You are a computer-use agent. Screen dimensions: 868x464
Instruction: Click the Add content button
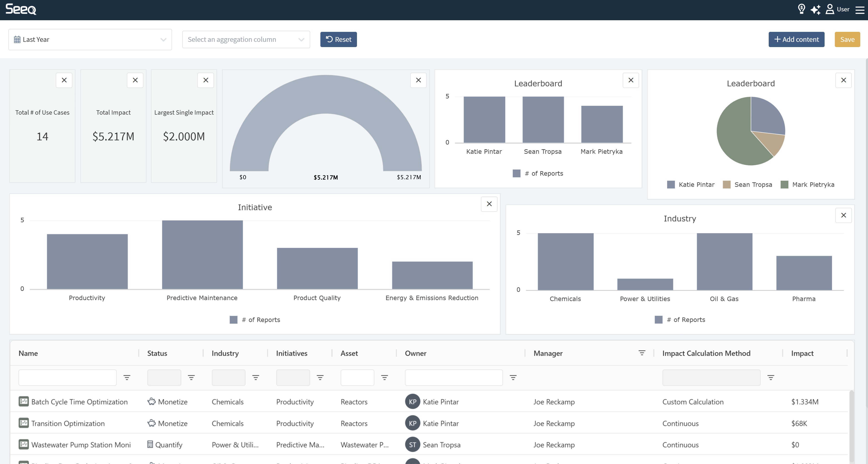(x=796, y=39)
